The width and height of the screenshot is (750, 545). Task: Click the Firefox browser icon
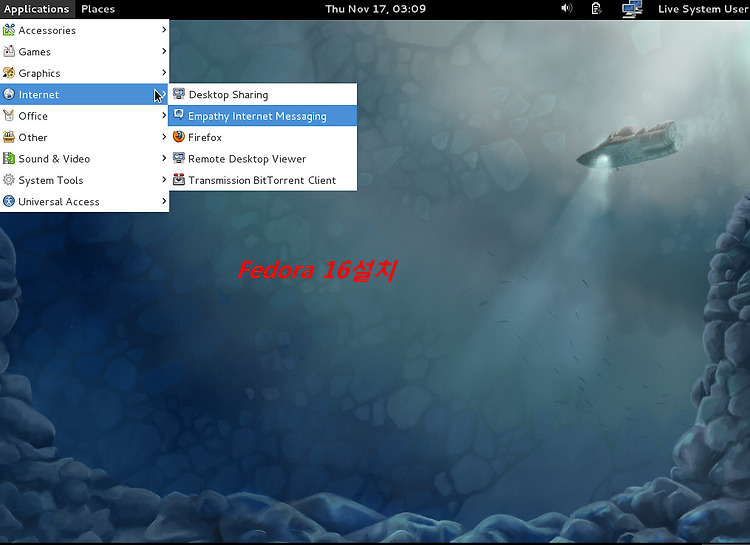(179, 137)
